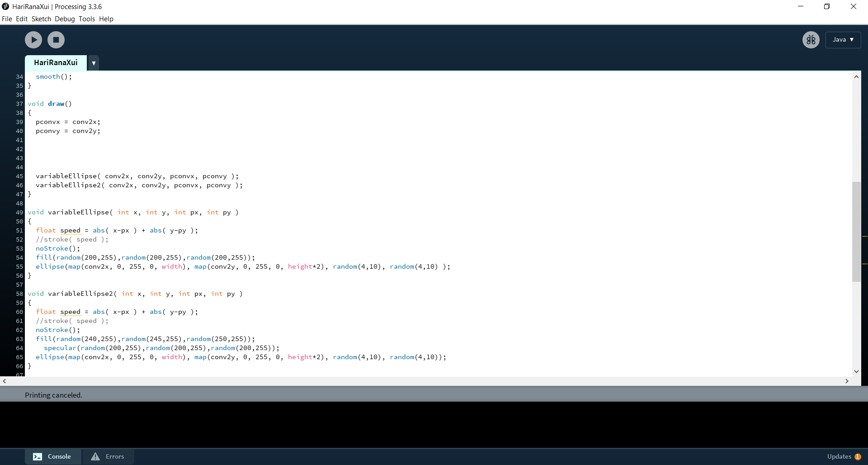The height and width of the screenshot is (465, 868).
Task: Open the Java mode dropdown
Action: (843, 40)
